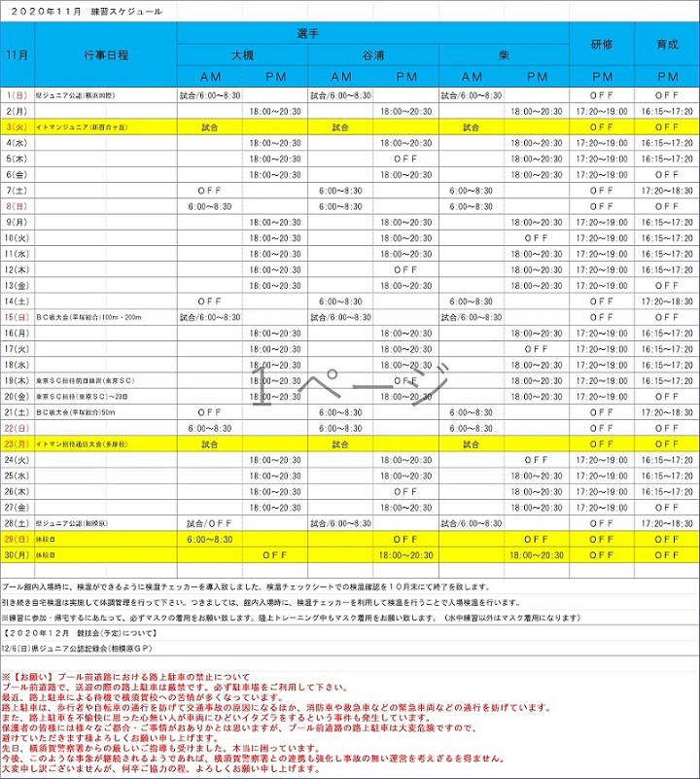Select 柴's OFF cell on 24(火)

[x=536, y=460]
